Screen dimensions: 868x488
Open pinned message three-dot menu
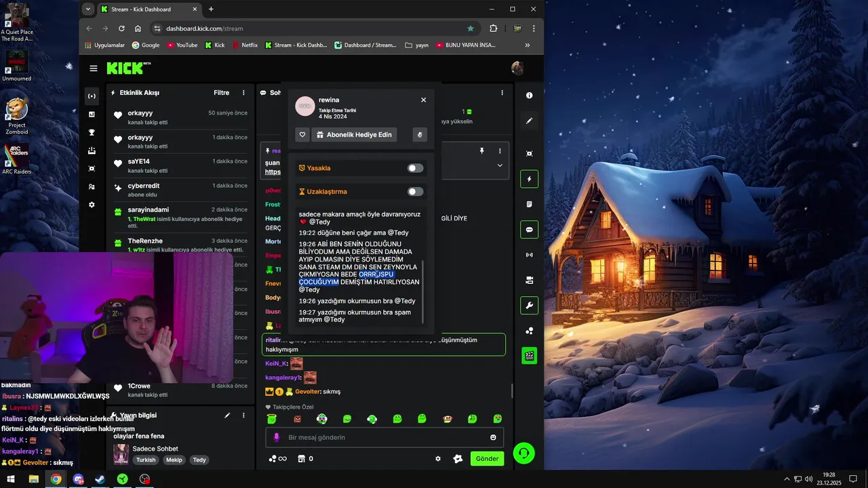pos(500,151)
